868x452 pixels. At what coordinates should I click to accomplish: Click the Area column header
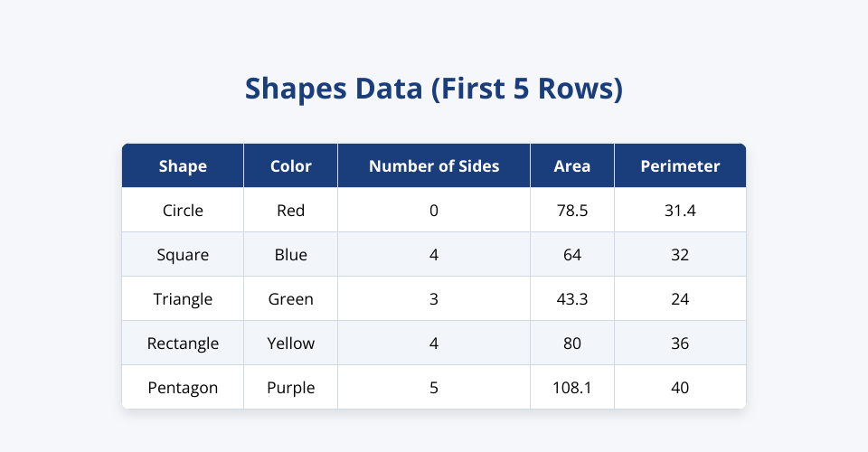coord(572,165)
